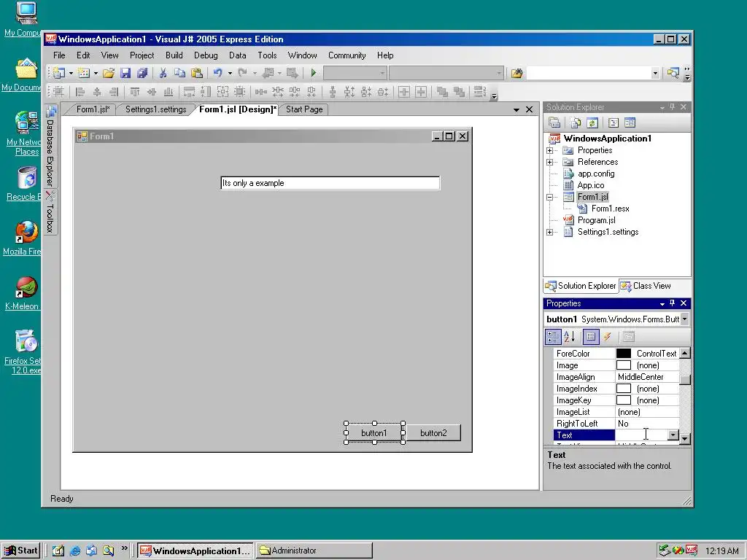Open the active documents list dropdown arrow

click(516, 109)
